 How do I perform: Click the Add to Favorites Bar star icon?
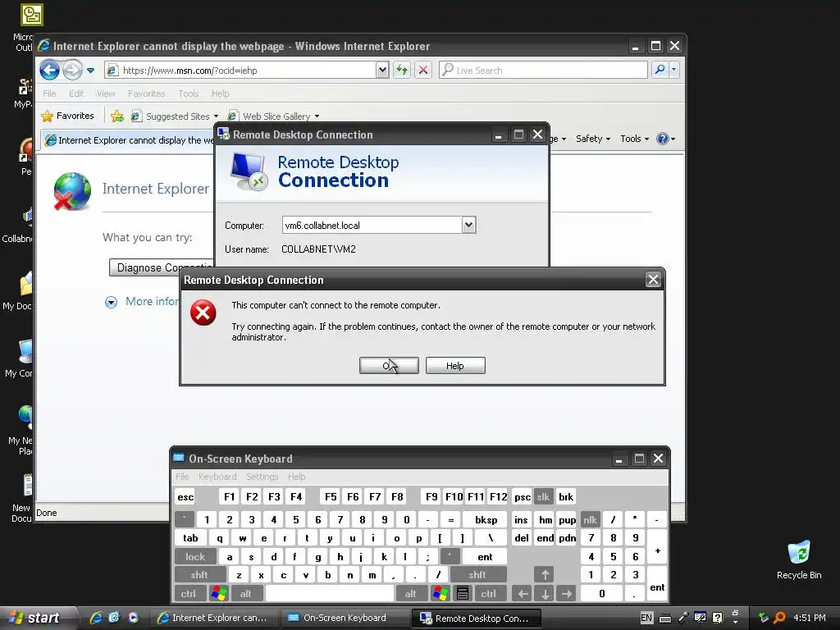click(116, 116)
